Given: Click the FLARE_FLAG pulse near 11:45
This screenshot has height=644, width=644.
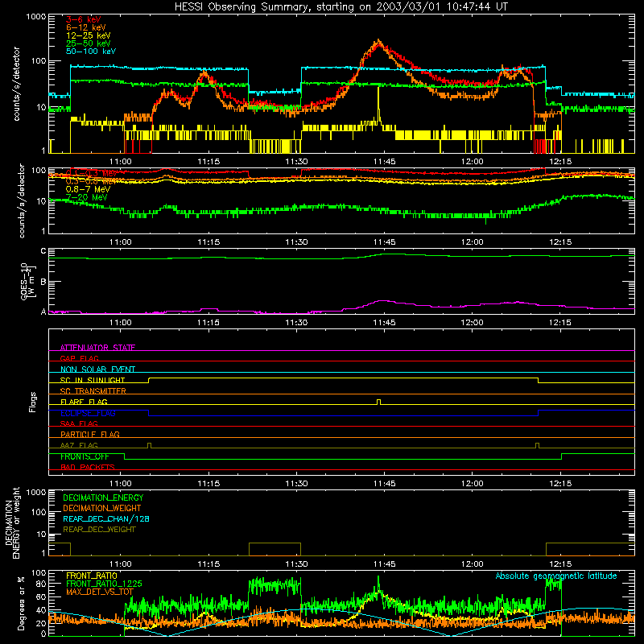Looking at the screenshot, I should click(378, 402).
